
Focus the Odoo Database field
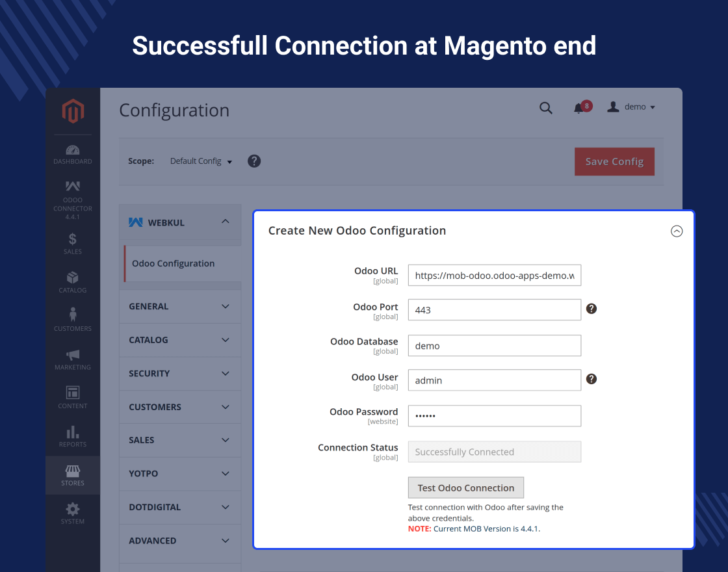pyautogui.click(x=495, y=345)
